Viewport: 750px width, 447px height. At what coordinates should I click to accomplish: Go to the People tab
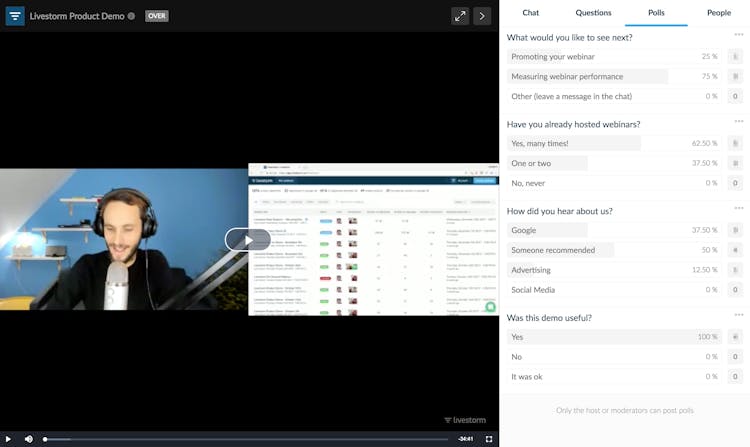pyautogui.click(x=718, y=13)
